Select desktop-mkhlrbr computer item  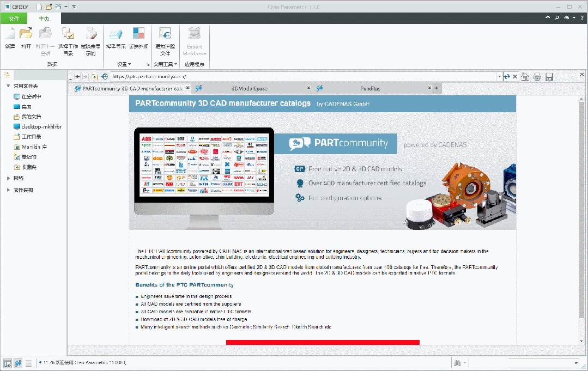[38, 127]
